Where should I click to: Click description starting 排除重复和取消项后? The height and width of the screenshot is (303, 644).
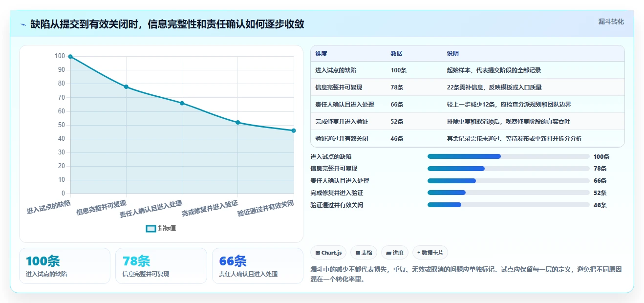pyautogui.click(x=508, y=122)
